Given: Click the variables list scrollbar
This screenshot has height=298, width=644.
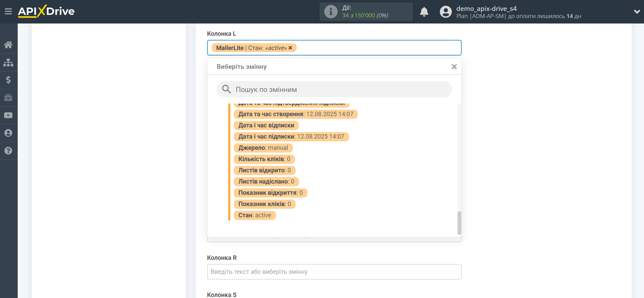Looking at the screenshot, I should coord(459,223).
